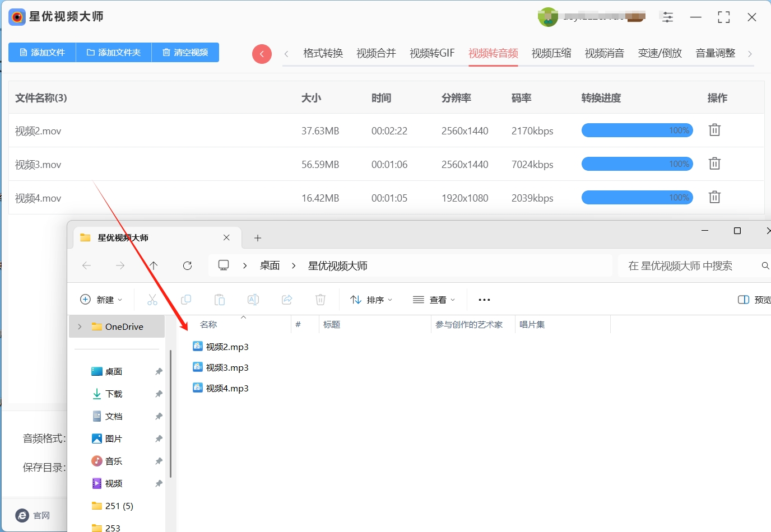This screenshot has width=771, height=532.
Task: Switch to the 视频转GIF tab
Action: coord(432,53)
